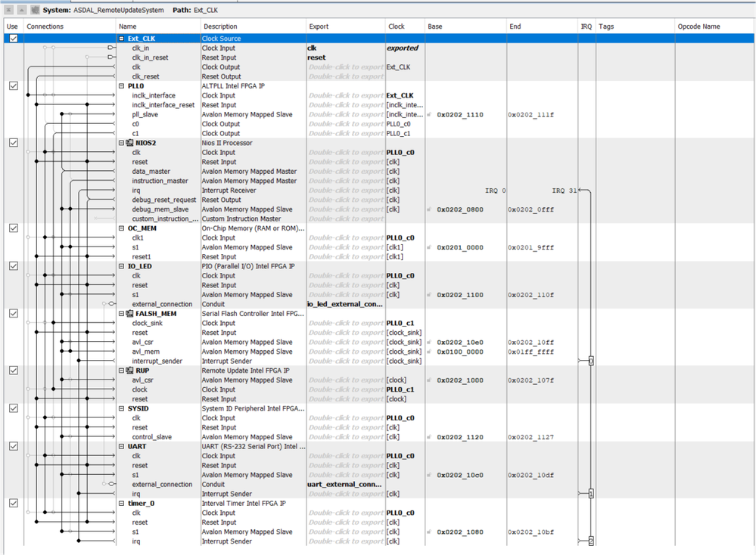Toggle the Use checkbox for IO_LED
756x555 pixels.
14,266
